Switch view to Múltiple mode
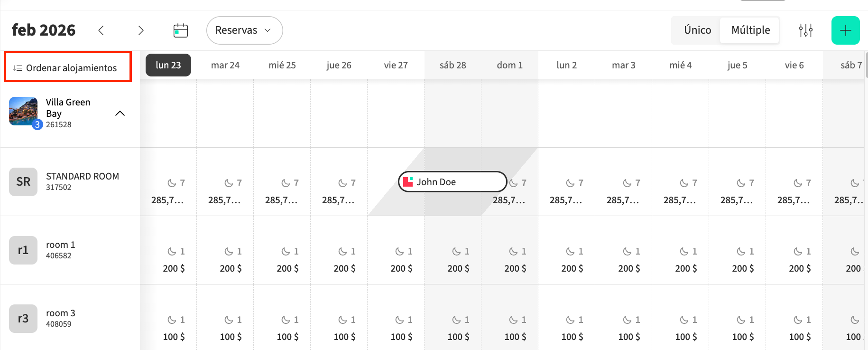868x350 pixels. (750, 30)
